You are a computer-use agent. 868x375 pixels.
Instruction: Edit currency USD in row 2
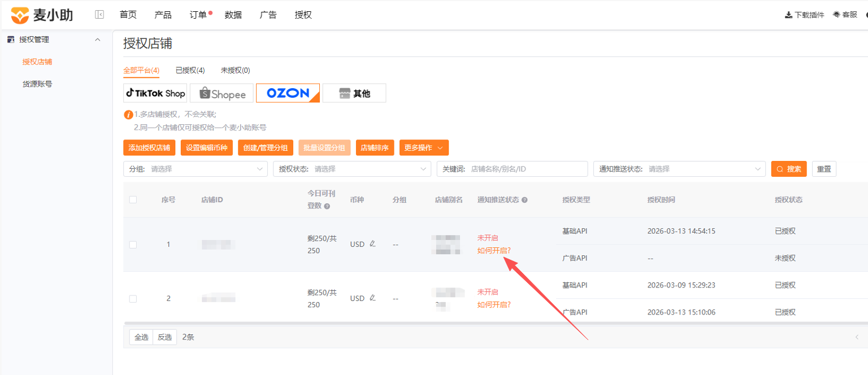tap(372, 298)
